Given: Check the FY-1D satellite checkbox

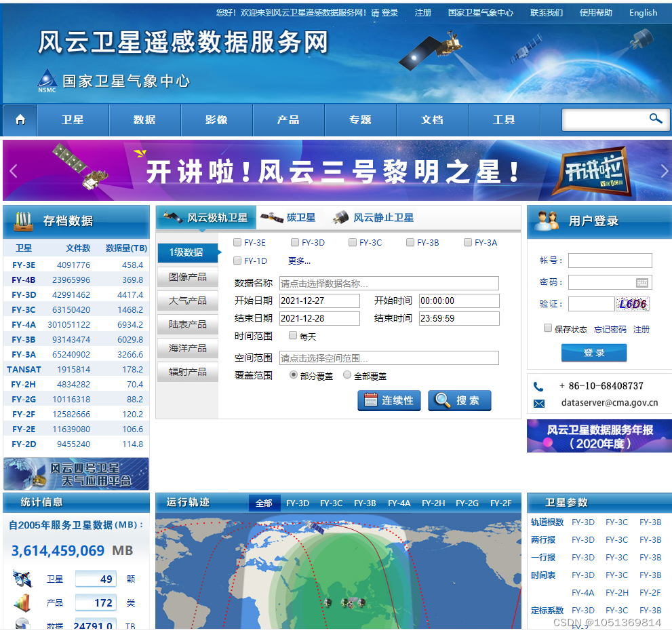Looking at the screenshot, I should point(237,261).
